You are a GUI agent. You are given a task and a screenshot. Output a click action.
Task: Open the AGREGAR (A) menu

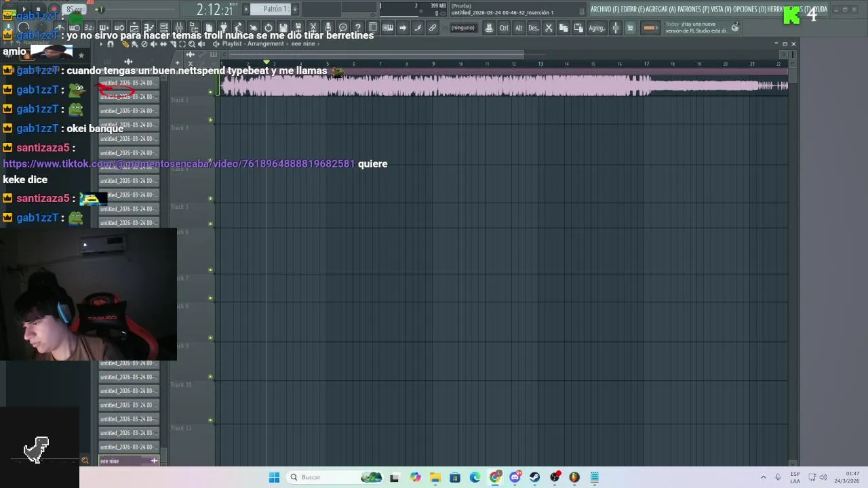[x=661, y=9]
